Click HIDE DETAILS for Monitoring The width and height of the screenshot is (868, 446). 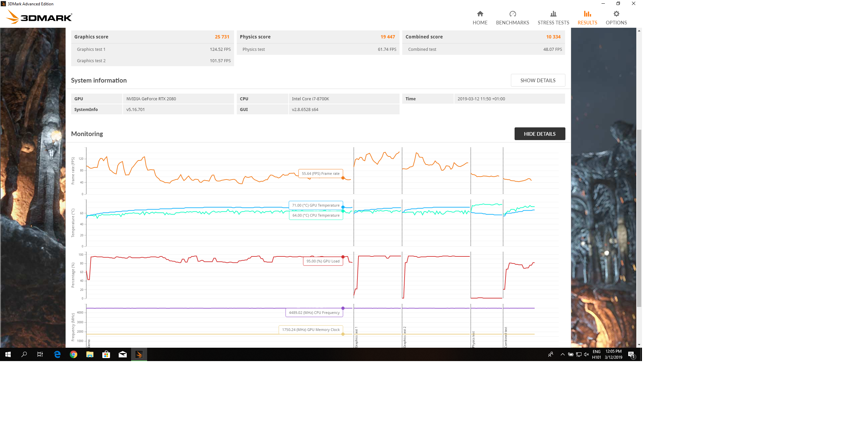(539, 134)
